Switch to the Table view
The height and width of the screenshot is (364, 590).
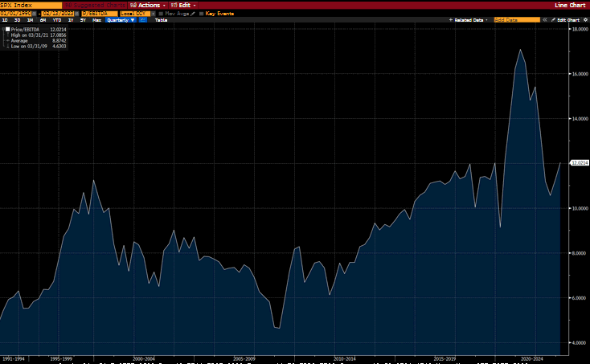pos(161,20)
